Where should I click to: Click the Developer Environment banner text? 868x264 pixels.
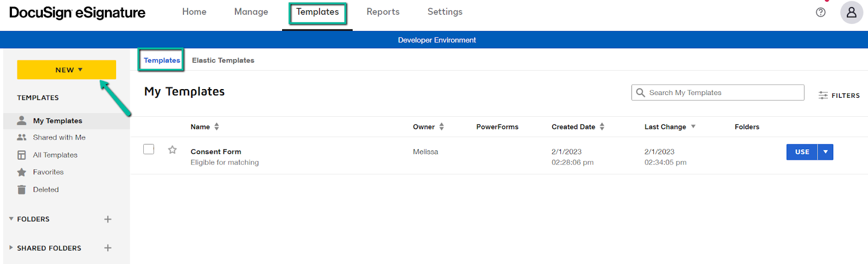[x=437, y=40]
